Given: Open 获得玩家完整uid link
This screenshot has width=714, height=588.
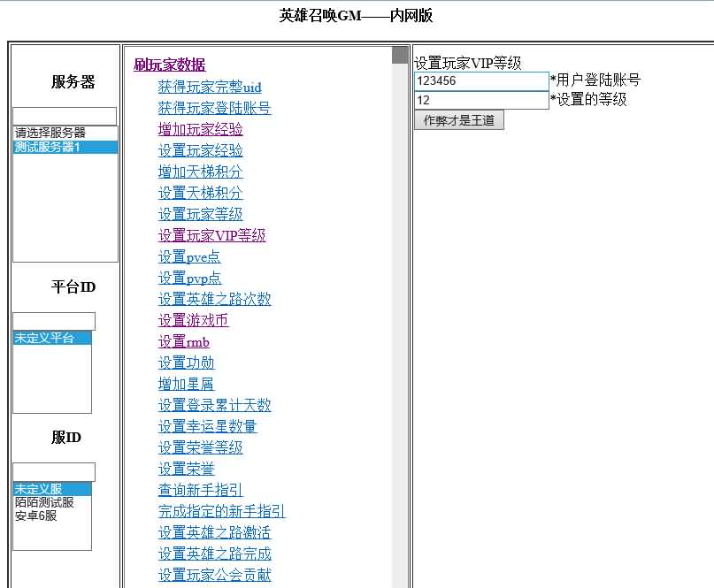Looking at the screenshot, I should coord(210,87).
